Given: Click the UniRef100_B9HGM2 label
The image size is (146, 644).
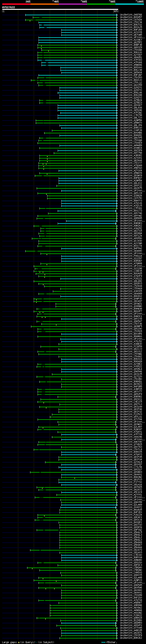Looking at the screenshot, I should [131, 135].
